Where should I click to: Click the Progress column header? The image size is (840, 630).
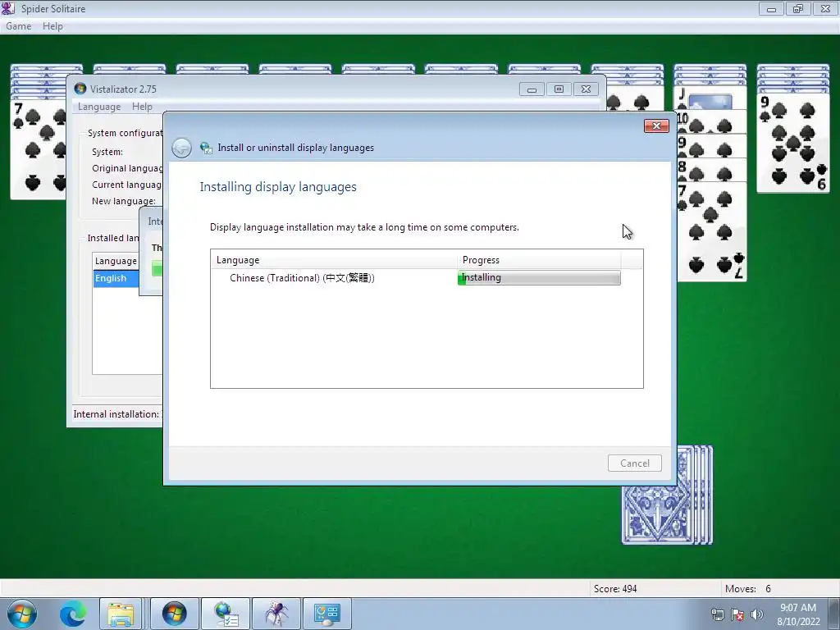tap(539, 260)
